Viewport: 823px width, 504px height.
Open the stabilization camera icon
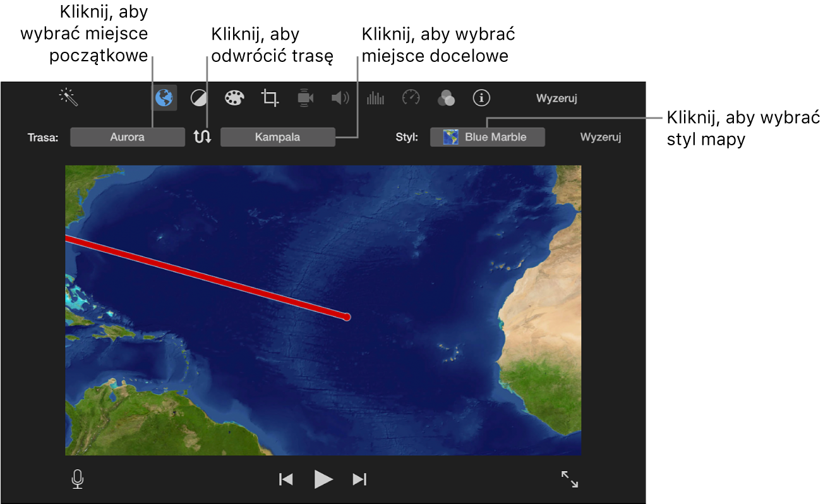(305, 98)
